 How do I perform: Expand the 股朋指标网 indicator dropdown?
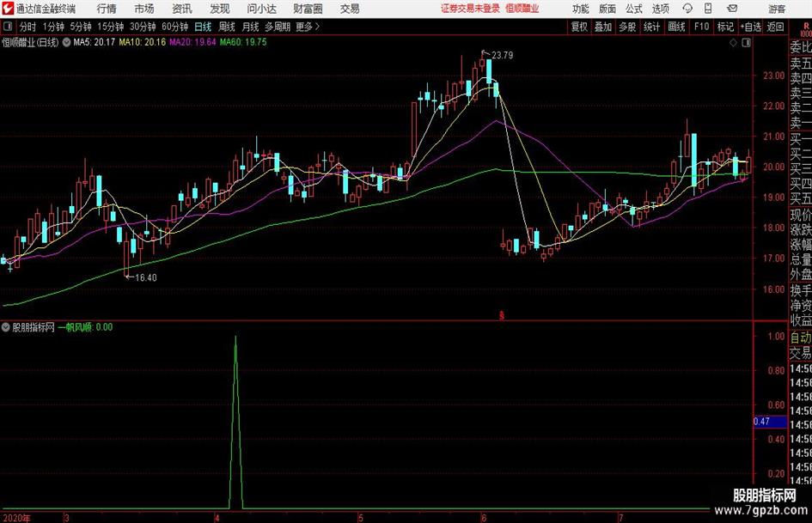coord(6,327)
